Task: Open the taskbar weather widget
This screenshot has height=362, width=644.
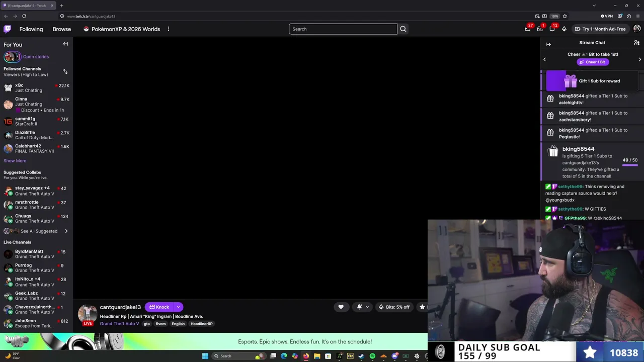Action: pyautogui.click(x=12, y=356)
